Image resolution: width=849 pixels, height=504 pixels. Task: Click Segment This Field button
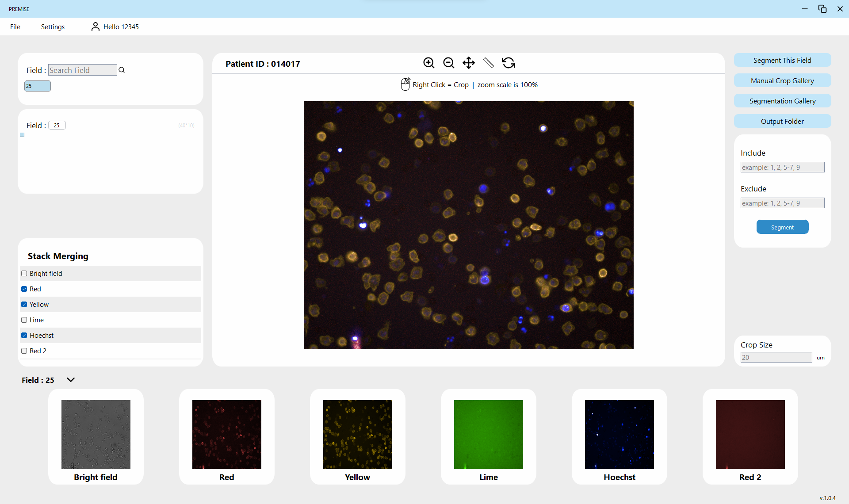[x=782, y=60]
